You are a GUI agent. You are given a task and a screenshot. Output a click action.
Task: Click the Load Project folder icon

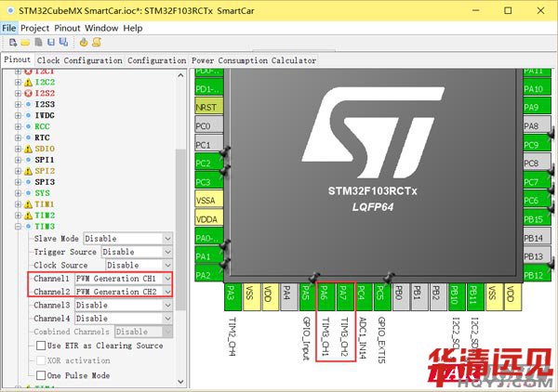coord(25,43)
